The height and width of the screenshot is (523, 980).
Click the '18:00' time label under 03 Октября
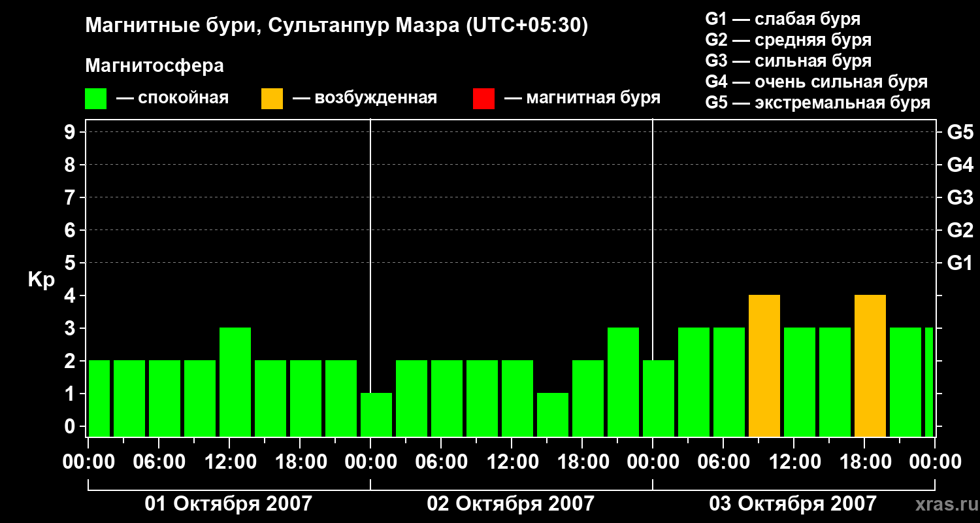864,462
